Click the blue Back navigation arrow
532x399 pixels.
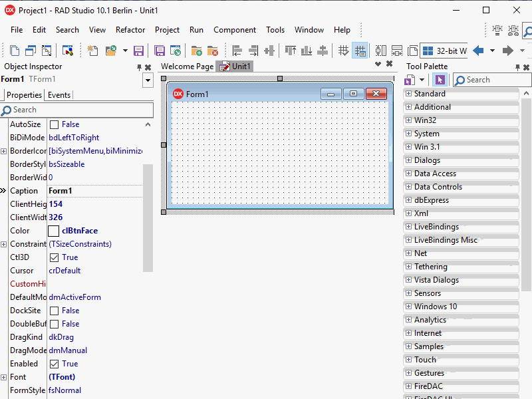[x=478, y=51]
